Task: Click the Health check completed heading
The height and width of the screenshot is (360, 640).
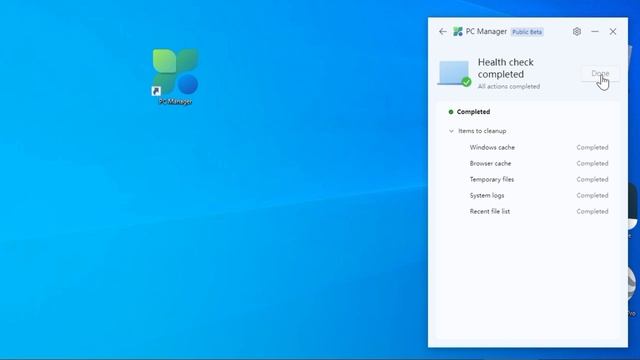Action: coord(506,68)
